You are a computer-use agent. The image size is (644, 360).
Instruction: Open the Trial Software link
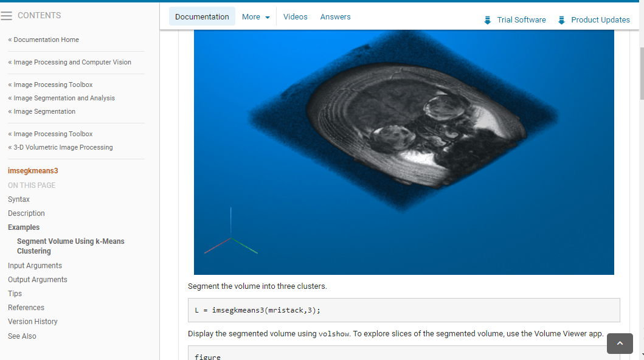521,19
